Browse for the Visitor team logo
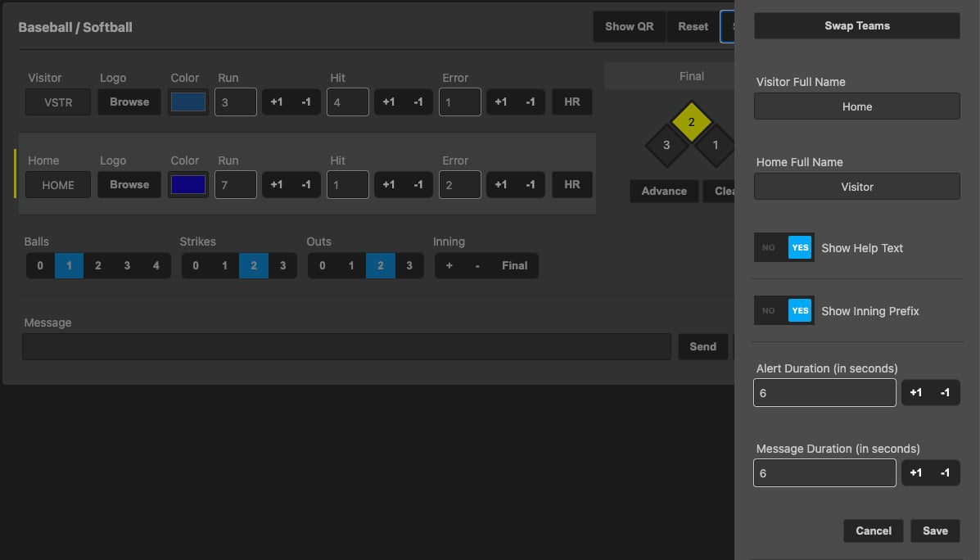Viewport: 980px width, 560px height. (129, 102)
